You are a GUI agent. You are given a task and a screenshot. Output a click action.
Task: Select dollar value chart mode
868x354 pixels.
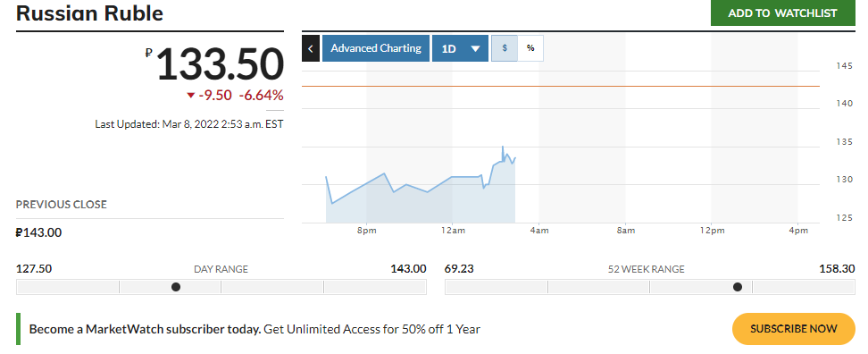point(505,48)
